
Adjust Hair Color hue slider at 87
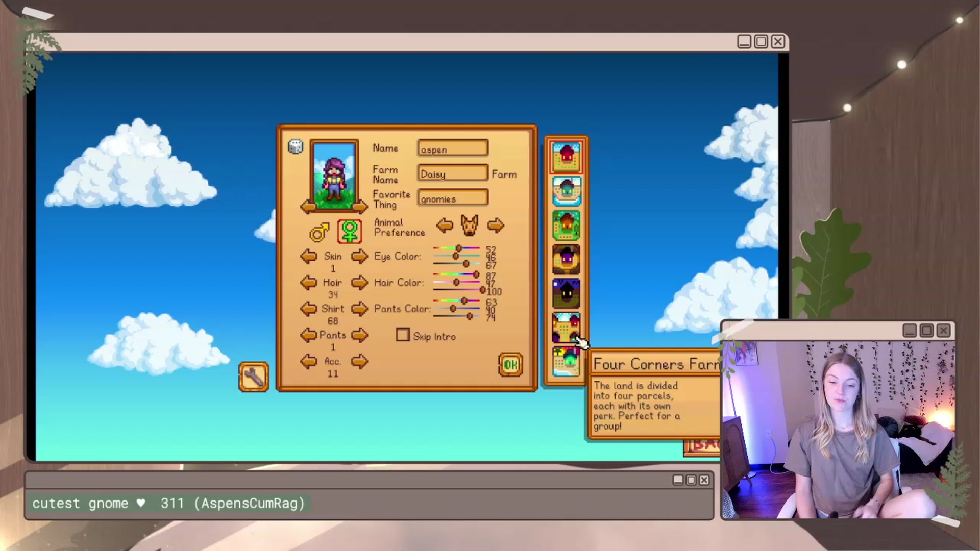(x=457, y=274)
